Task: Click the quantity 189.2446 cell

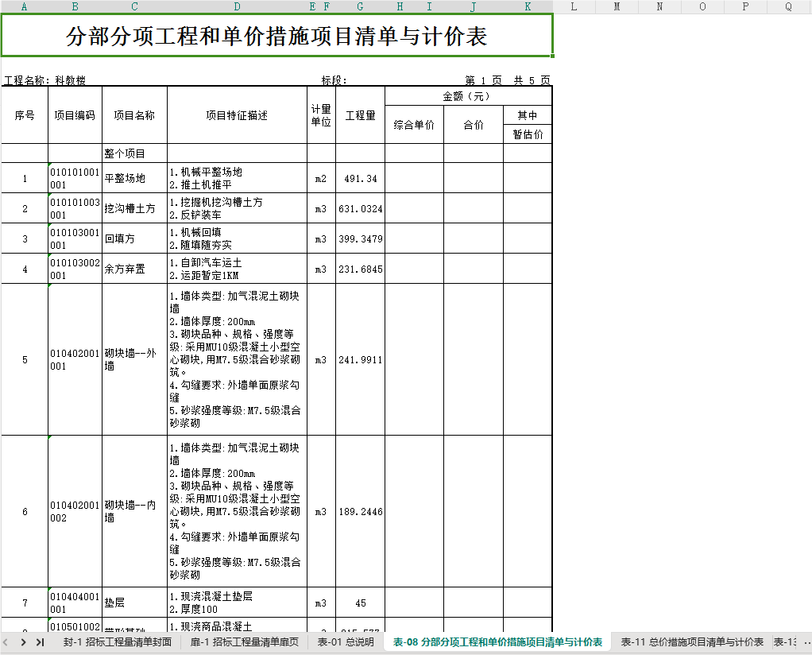Action: [x=361, y=511]
